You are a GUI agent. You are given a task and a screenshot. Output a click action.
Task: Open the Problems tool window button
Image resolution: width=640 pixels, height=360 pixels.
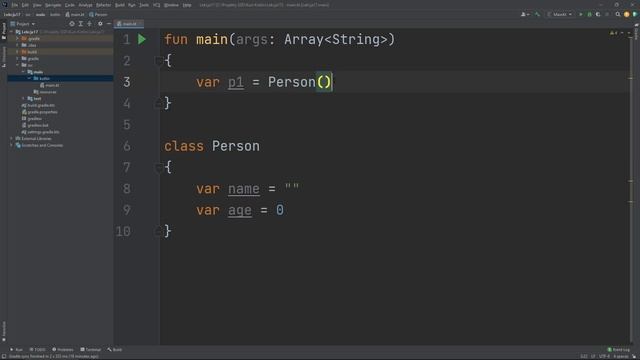[x=63, y=350]
